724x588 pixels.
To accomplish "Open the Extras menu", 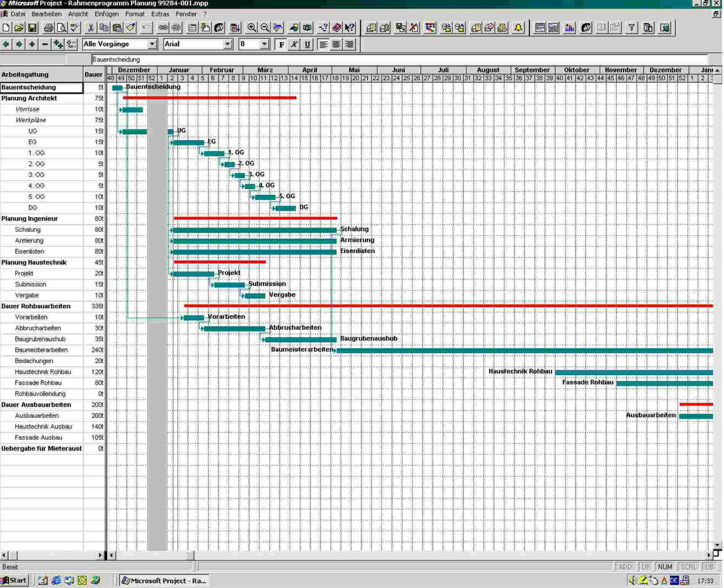I will 160,14.
